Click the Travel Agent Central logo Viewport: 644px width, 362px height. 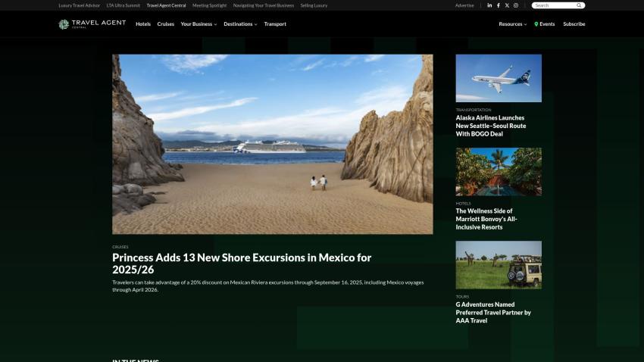click(92, 23)
